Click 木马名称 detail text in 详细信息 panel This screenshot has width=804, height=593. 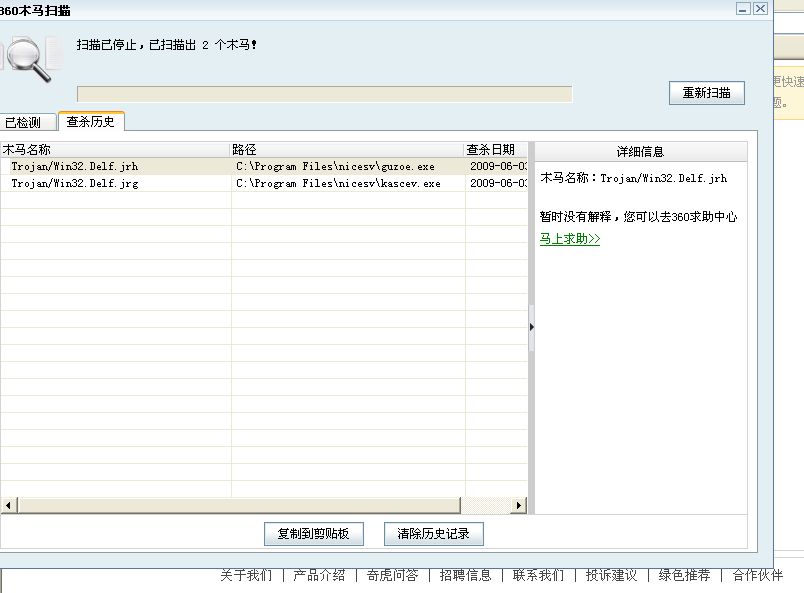point(634,178)
